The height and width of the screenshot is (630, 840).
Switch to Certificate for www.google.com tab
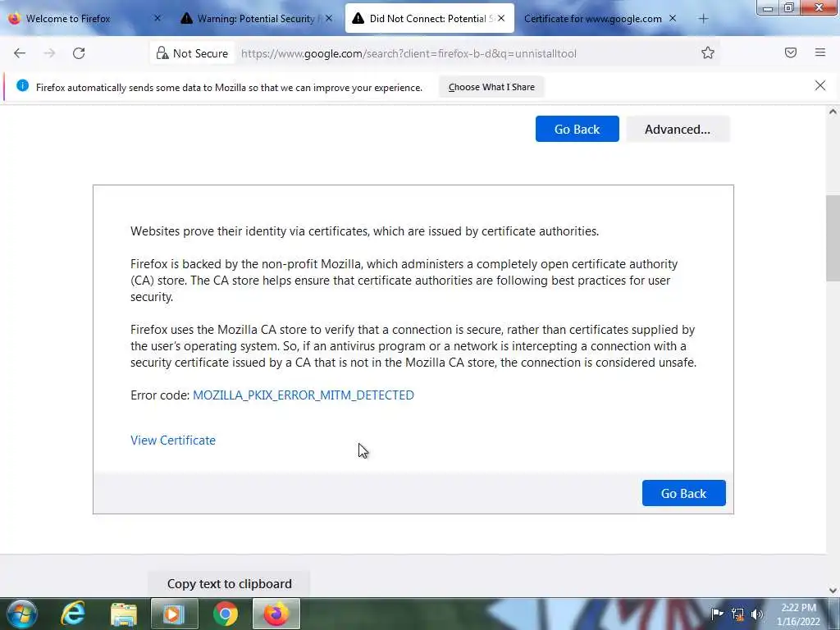[x=600, y=19]
